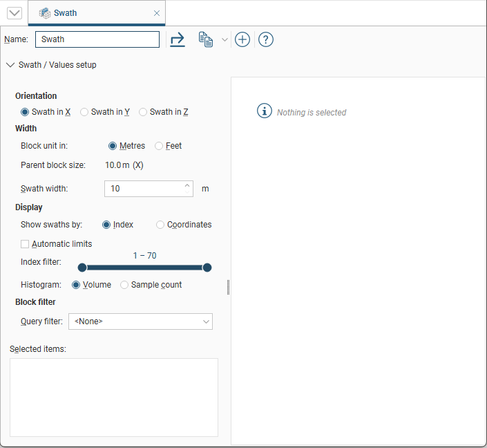Click the Swath width stepper arrow

point(187,185)
